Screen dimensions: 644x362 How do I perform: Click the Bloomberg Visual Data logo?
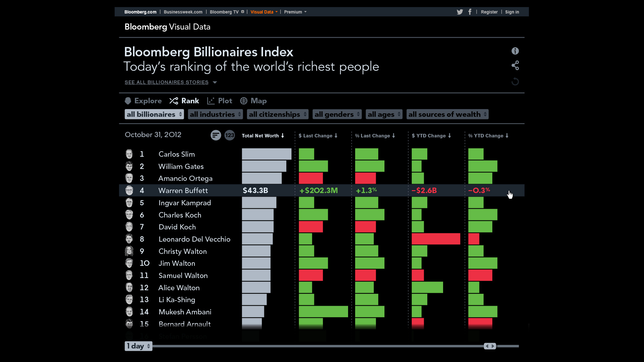pyautogui.click(x=167, y=27)
